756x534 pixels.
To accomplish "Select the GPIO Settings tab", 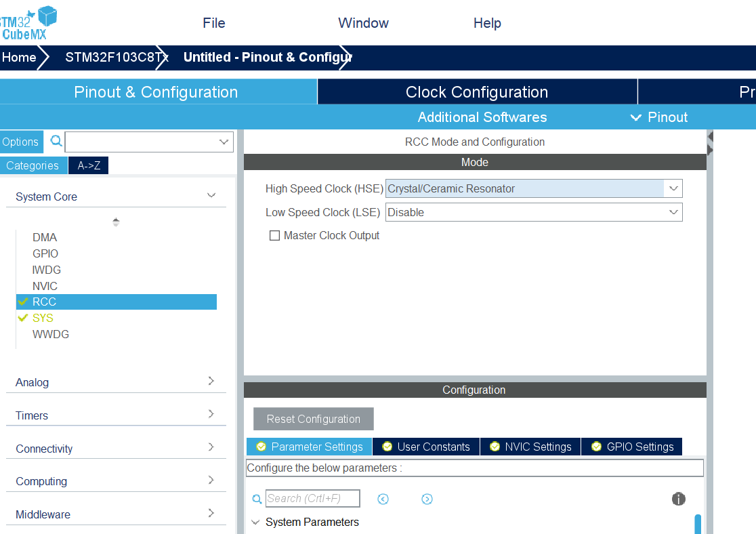I will click(x=632, y=447).
